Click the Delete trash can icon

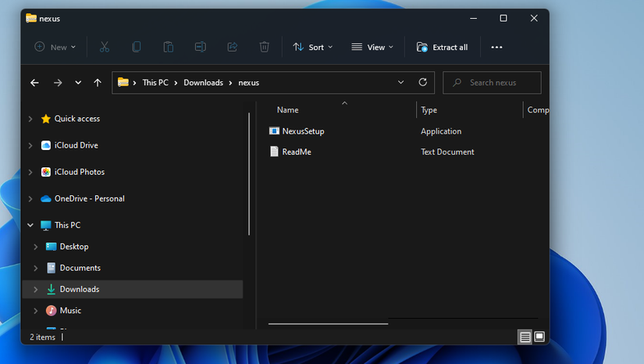264,47
